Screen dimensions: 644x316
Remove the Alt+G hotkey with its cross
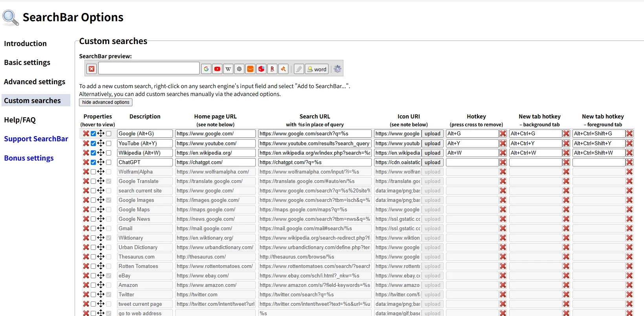coord(503,134)
